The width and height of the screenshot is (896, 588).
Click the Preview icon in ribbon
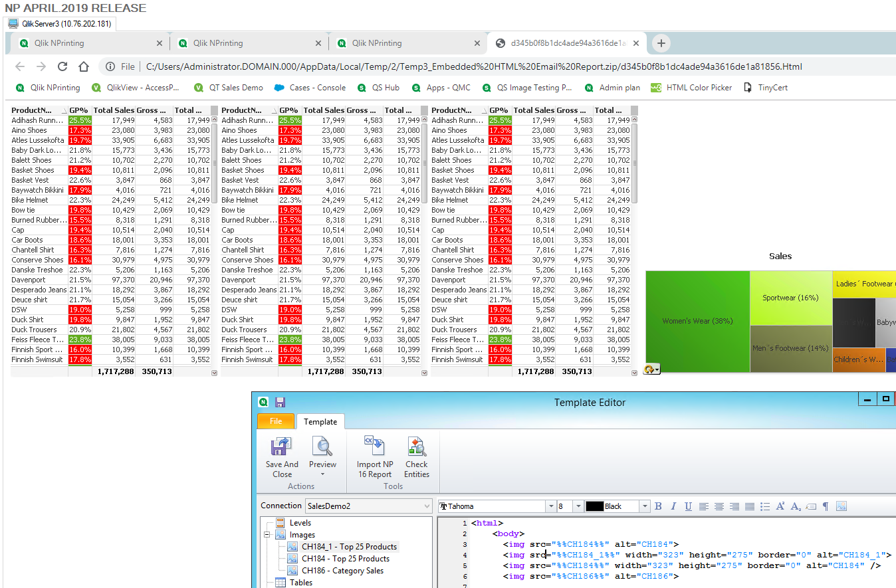(322, 446)
